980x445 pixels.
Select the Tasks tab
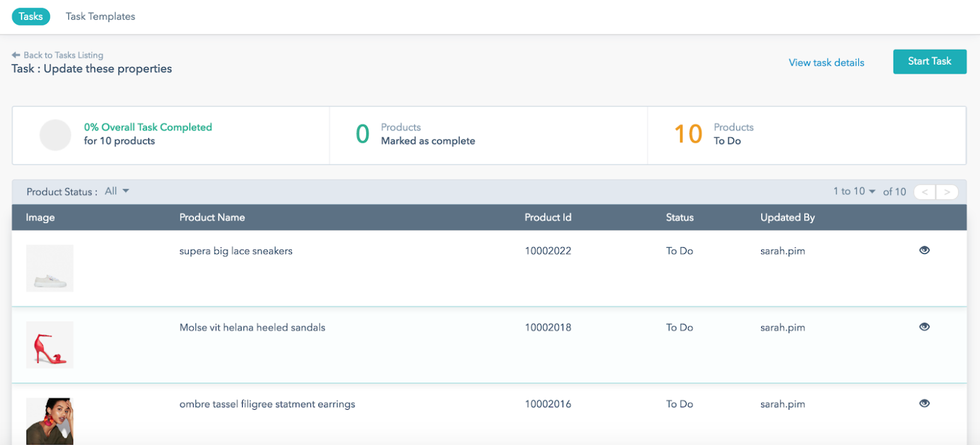31,16
